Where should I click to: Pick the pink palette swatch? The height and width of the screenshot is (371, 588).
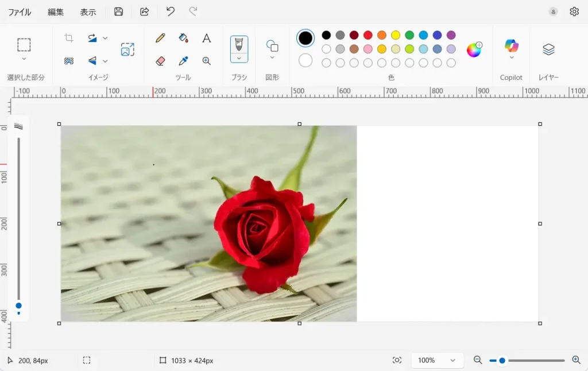(368, 49)
